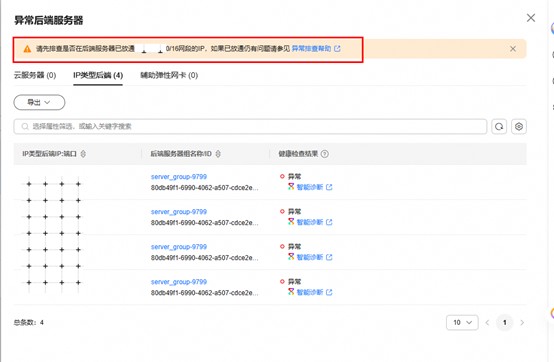Open server_group-9799 link in third row
The height and width of the screenshot is (362, 554).
179,247
